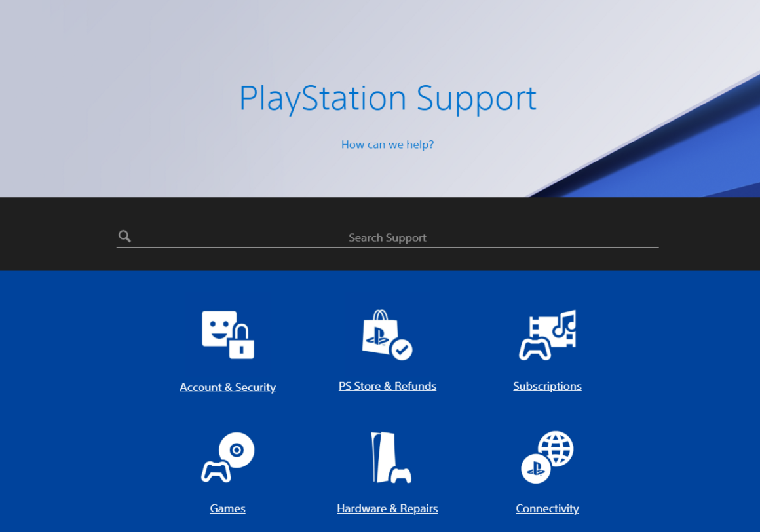Select the Subscriptions category tile
This screenshot has width=760, height=532.
(x=547, y=351)
